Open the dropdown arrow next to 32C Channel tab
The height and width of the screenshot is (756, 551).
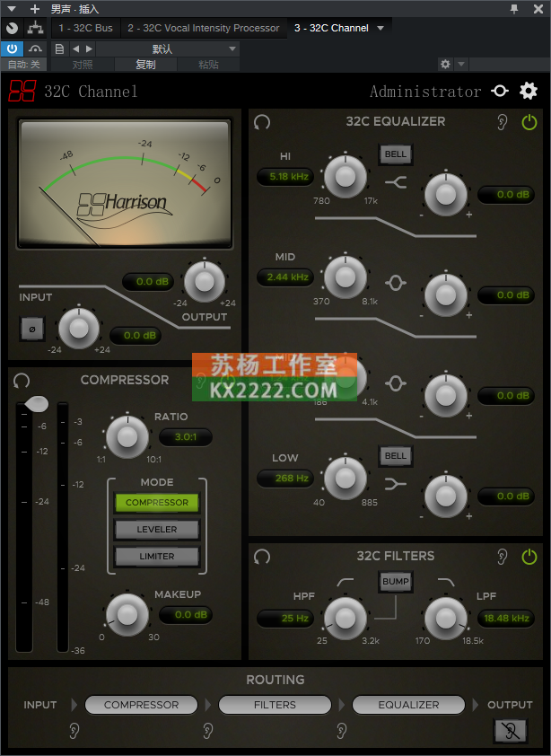(x=380, y=28)
